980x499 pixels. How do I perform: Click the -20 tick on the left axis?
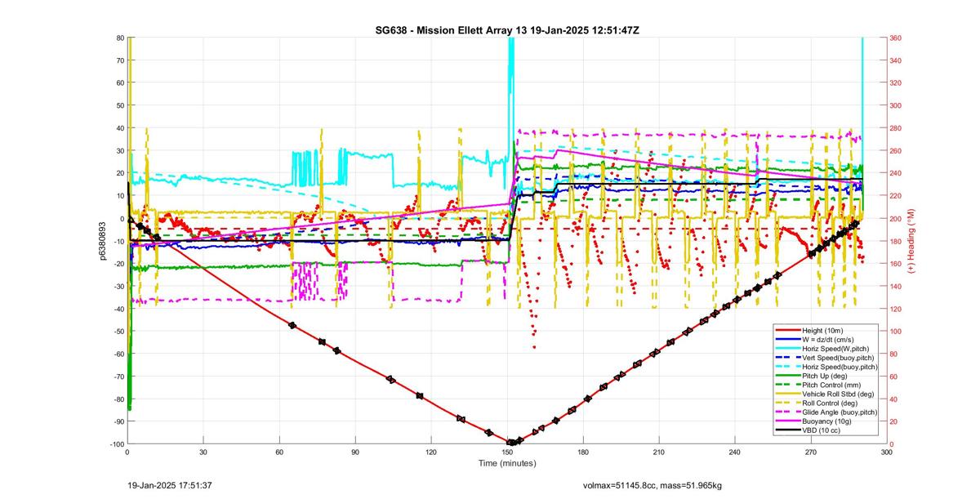click(x=118, y=263)
